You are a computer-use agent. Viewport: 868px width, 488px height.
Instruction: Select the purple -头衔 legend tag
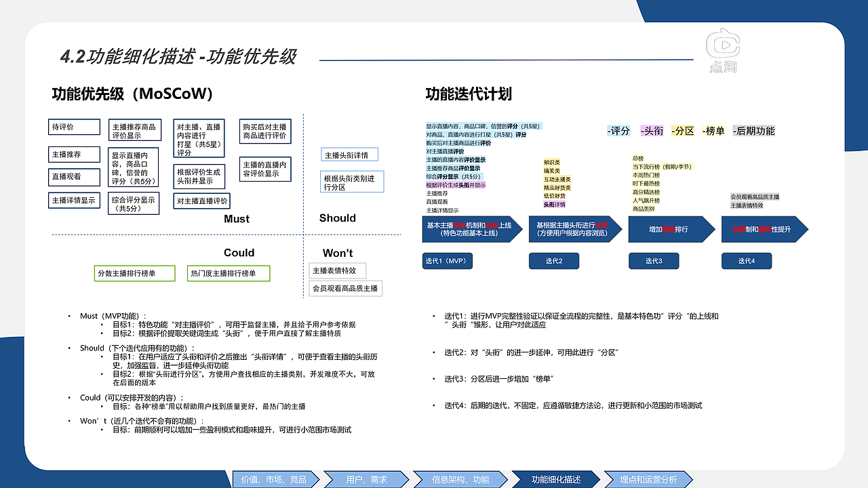pos(652,131)
